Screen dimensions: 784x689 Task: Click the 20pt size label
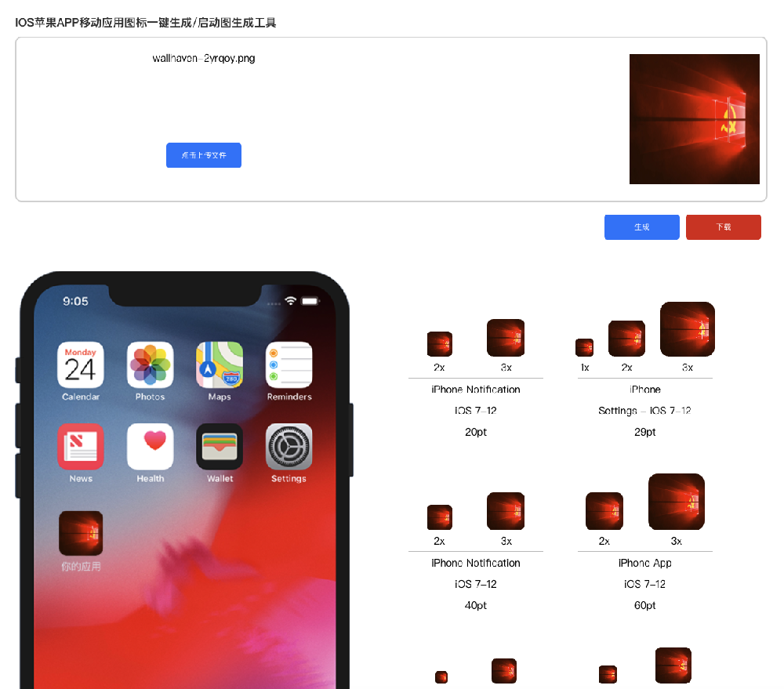(476, 432)
